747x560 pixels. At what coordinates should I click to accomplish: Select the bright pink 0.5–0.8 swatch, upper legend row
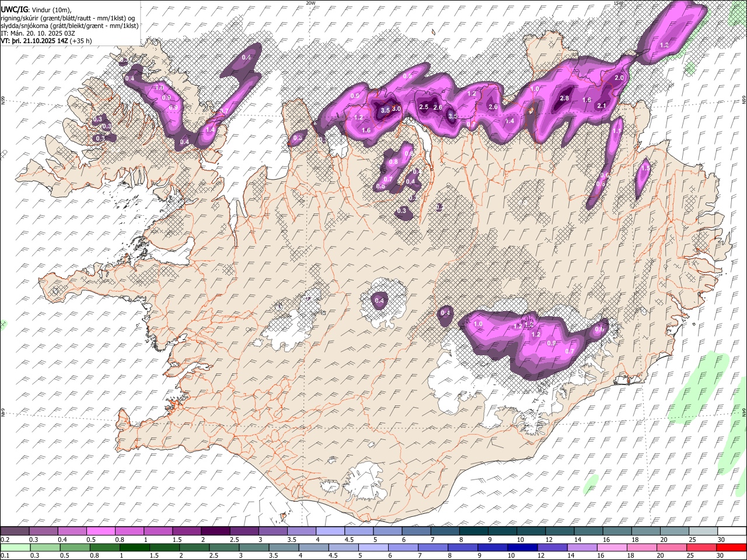tap(100, 531)
